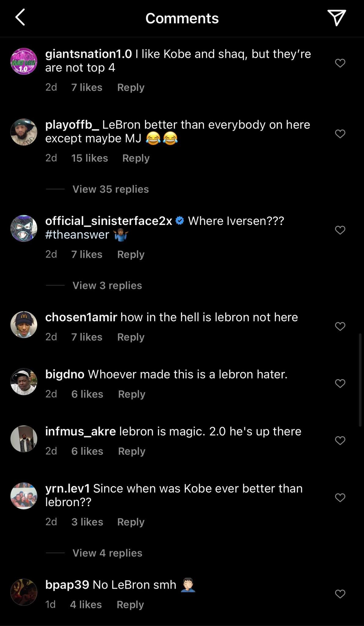Viewport: 364px width, 626px height.
Task: Like giantsnation1.0's comment
Action: pyautogui.click(x=340, y=63)
